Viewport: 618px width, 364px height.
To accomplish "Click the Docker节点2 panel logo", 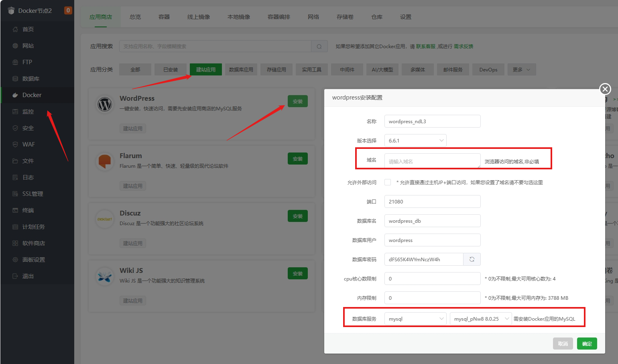I will (11, 10).
